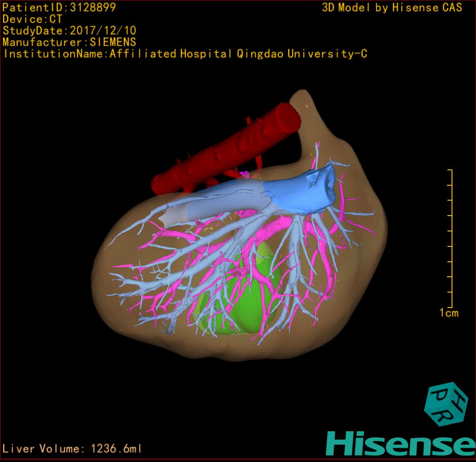Click the Liver Volume 1236.6ml readout
This screenshot has height=462, width=476.
point(72,449)
